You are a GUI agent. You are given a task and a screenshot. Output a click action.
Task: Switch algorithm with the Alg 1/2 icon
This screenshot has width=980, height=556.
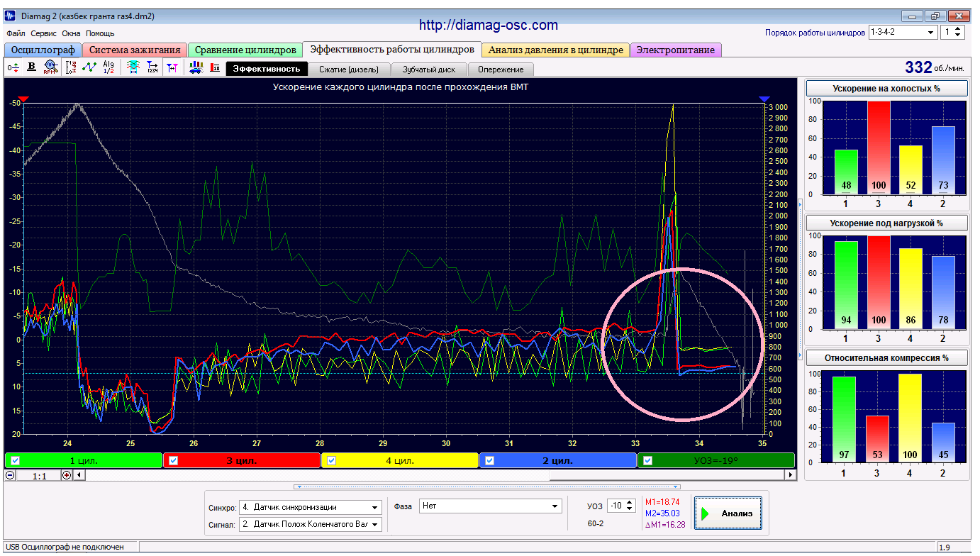pos(108,67)
